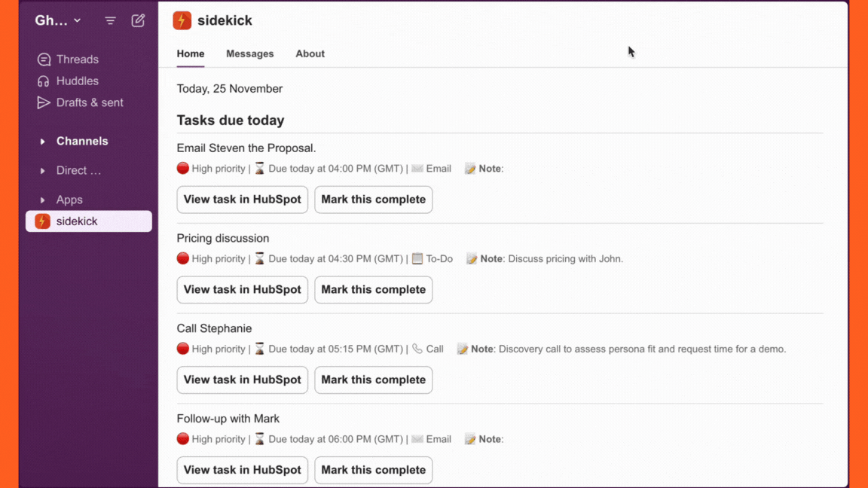Select the Home tab

[191, 54]
